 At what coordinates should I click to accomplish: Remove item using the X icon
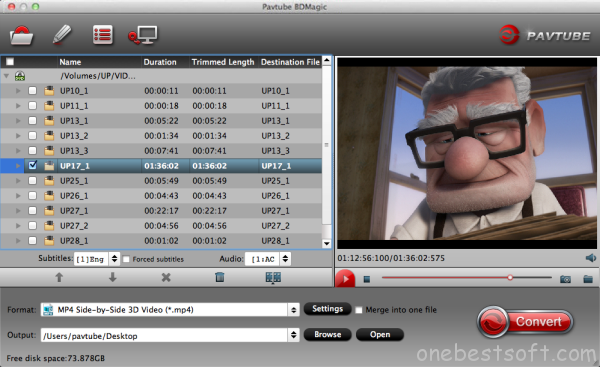coord(166,277)
